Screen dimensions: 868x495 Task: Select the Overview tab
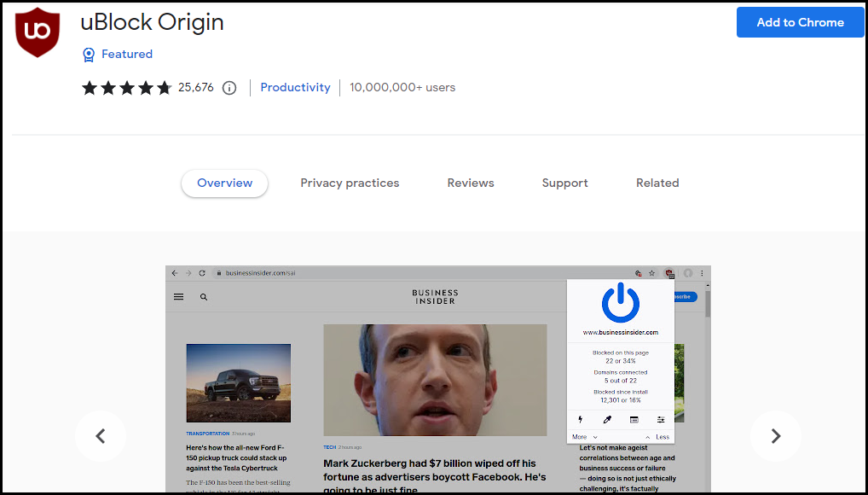(x=225, y=183)
